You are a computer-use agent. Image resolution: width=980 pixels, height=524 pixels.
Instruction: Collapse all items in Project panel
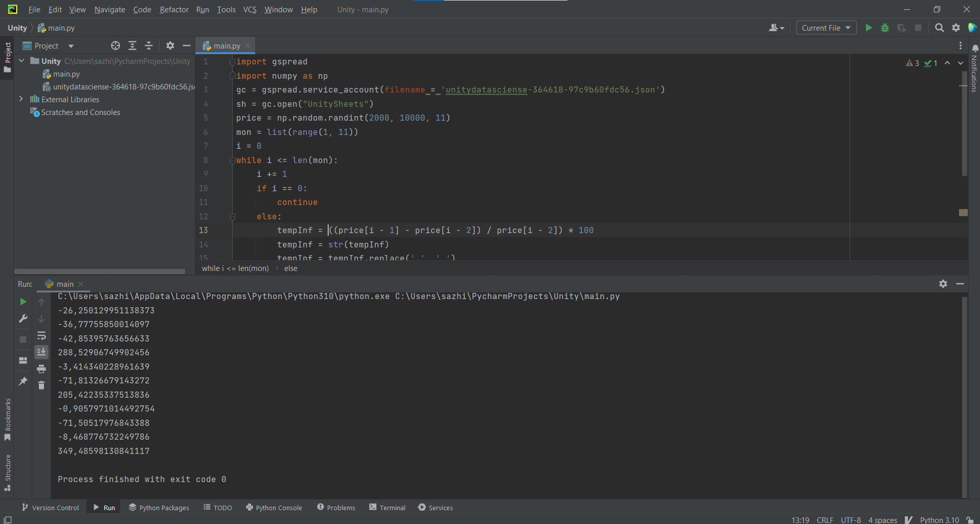(149, 45)
